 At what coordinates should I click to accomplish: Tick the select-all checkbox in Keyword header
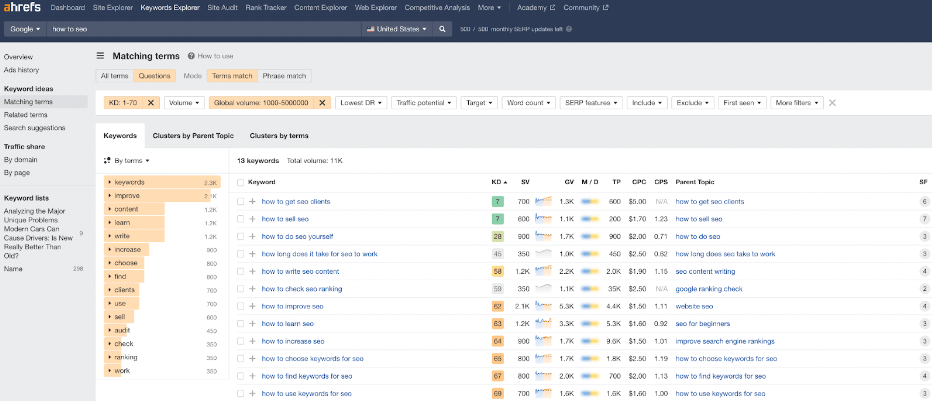point(240,182)
